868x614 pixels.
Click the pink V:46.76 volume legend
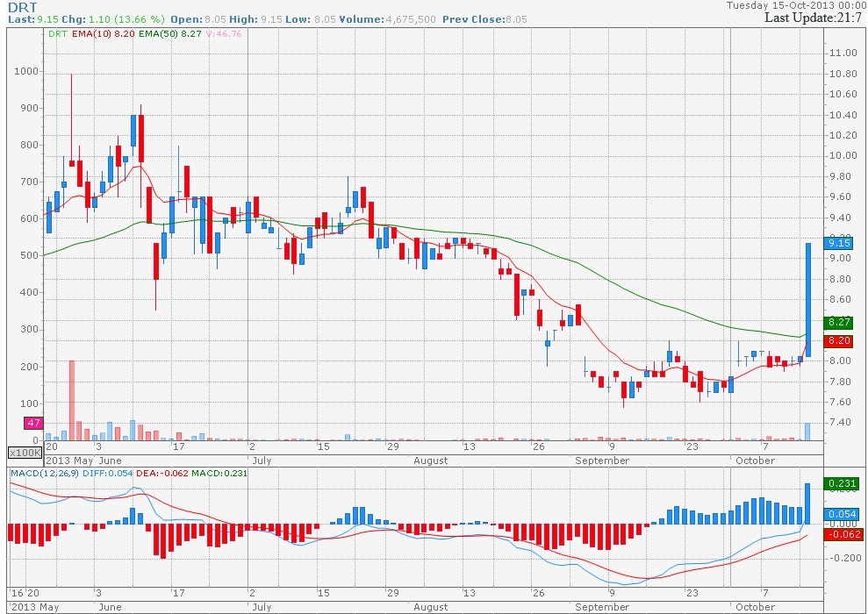tap(226, 33)
